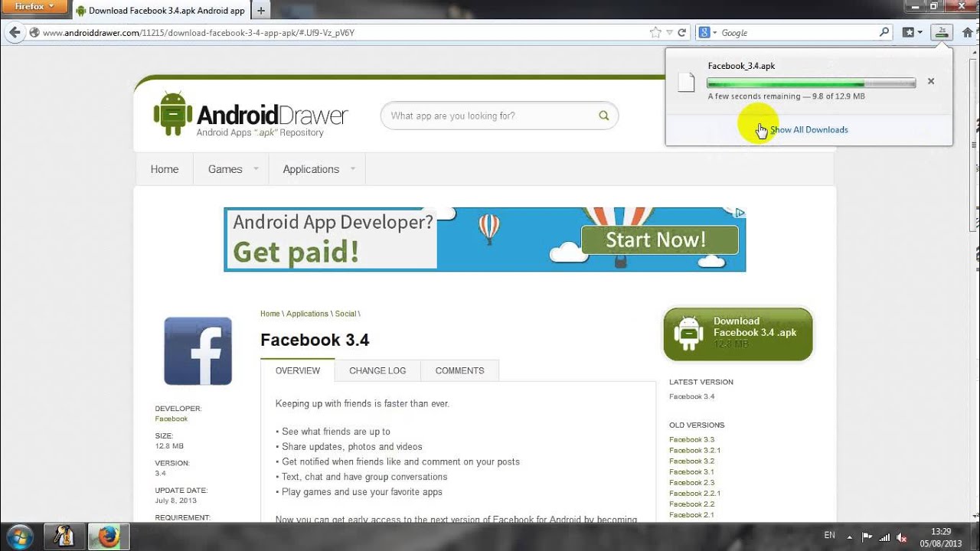The width and height of the screenshot is (980, 551).
Task: Open a new tab with the plus button
Action: pyautogui.click(x=260, y=11)
